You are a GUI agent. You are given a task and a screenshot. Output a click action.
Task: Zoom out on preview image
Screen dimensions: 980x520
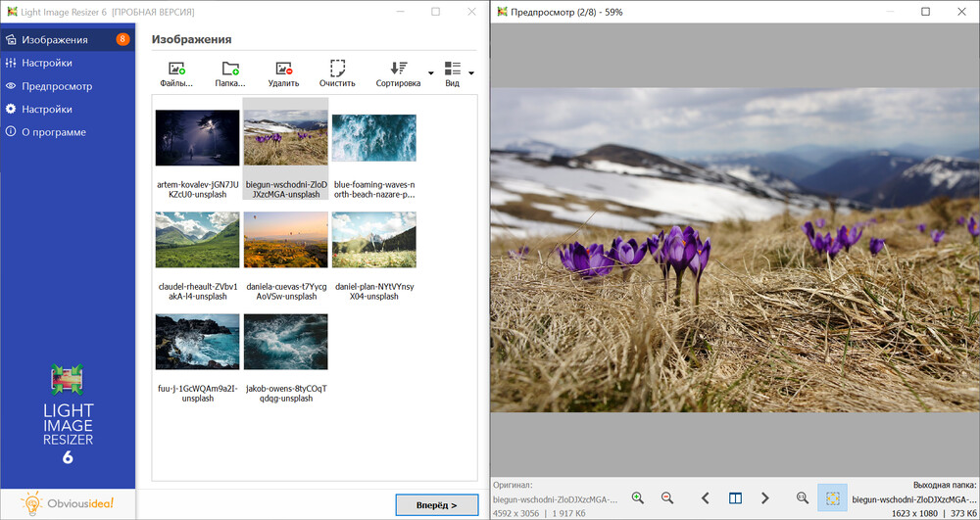coord(666,497)
